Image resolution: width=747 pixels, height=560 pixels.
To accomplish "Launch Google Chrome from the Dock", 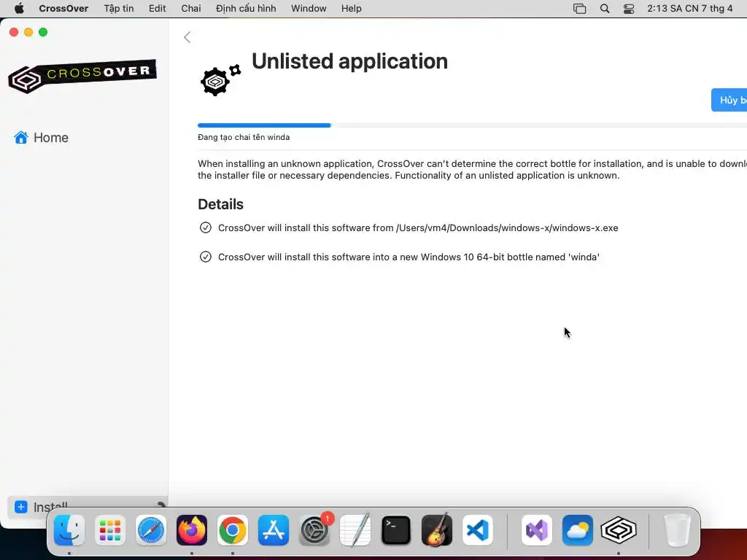I will tap(233, 530).
